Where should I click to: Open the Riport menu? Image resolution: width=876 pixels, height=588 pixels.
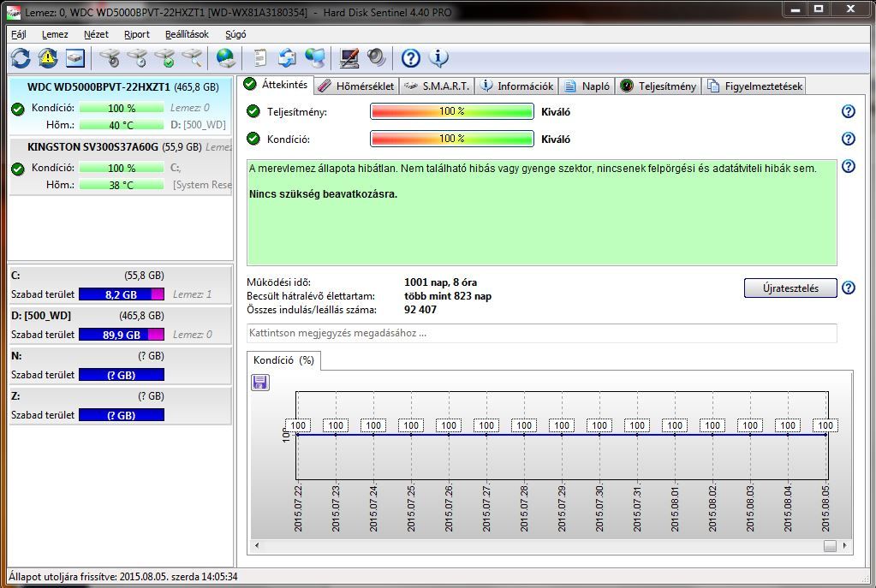[x=137, y=34]
